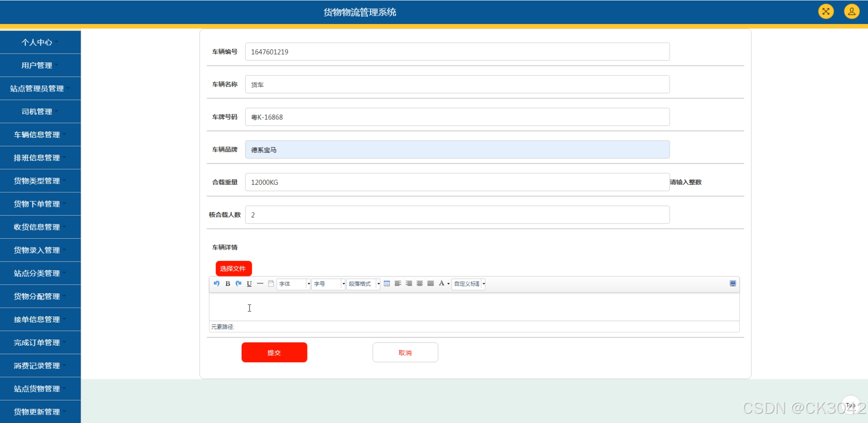Click the yellow expand fullscreen icon in header
The image size is (868, 423).
pos(826,12)
